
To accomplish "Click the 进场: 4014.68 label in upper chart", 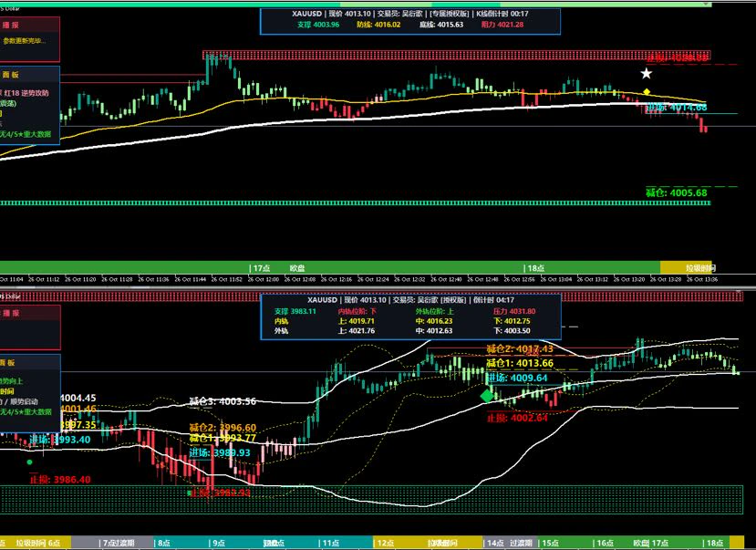I will point(677,107).
